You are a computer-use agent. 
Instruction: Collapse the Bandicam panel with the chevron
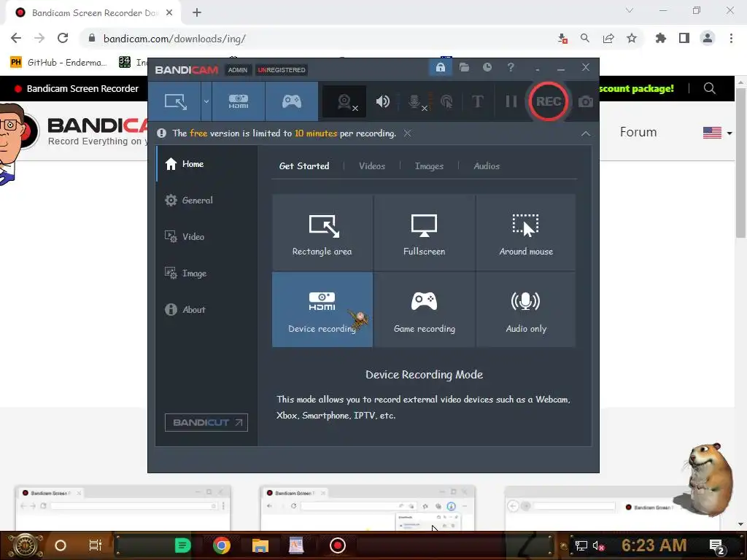coord(586,134)
